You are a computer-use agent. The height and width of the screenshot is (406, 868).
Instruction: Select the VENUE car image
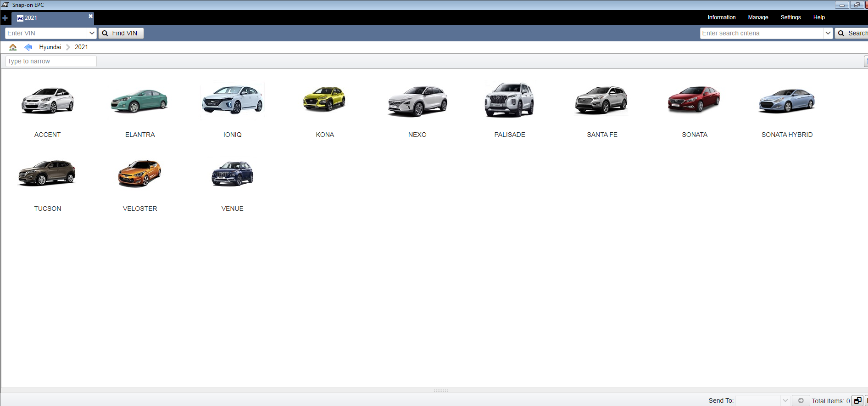click(232, 174)
